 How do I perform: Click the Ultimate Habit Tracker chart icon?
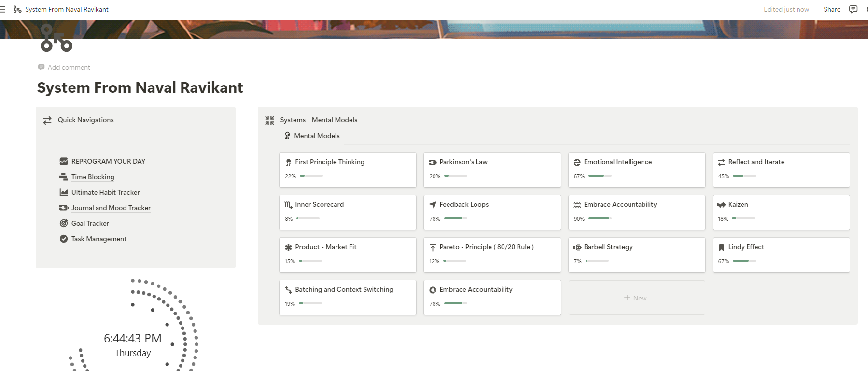[64, 192]
